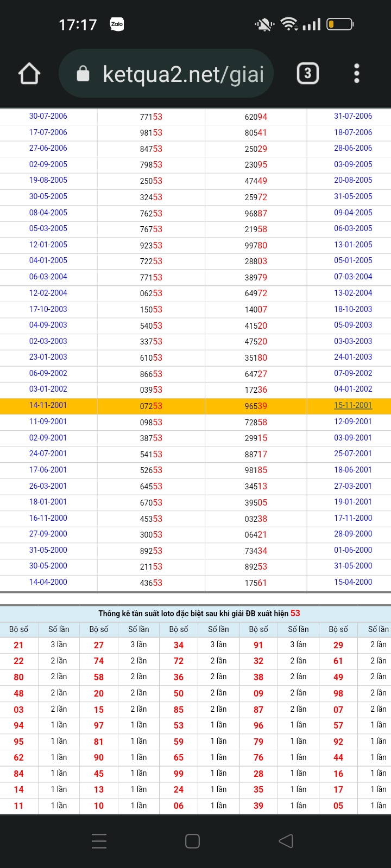Open the 19-01-2001 date link
Screen dimensions: 391x868
353,502
